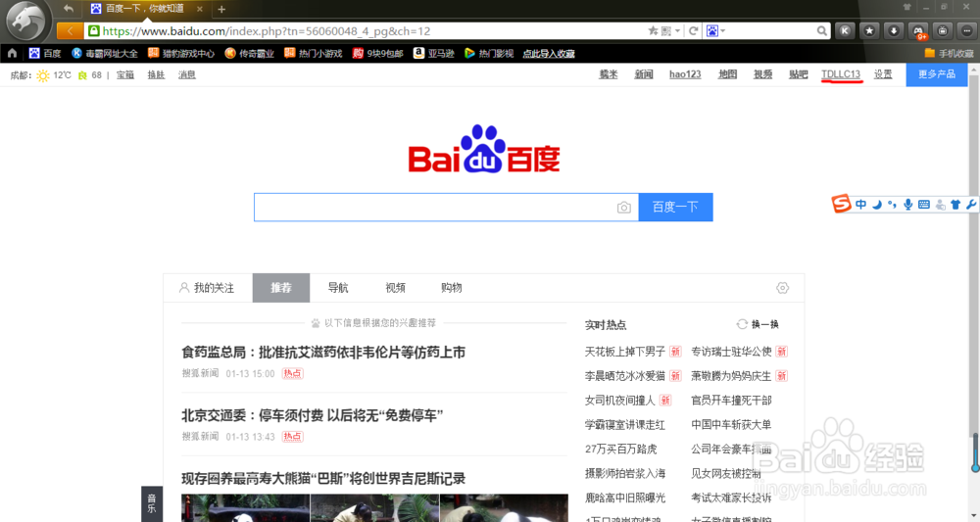980x522 pixels.
Task: Click 点此导入收藏 import link
Action: (549, 54)
